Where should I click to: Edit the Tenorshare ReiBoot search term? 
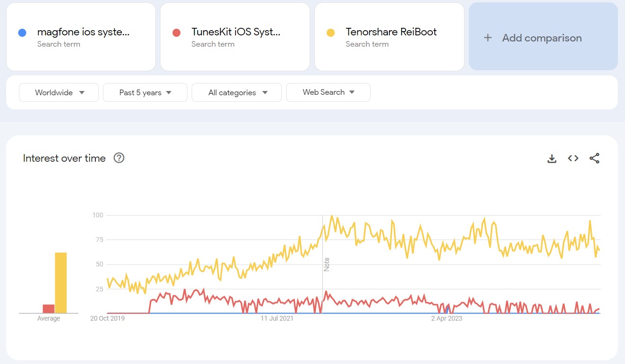click(x=389, y=37)
